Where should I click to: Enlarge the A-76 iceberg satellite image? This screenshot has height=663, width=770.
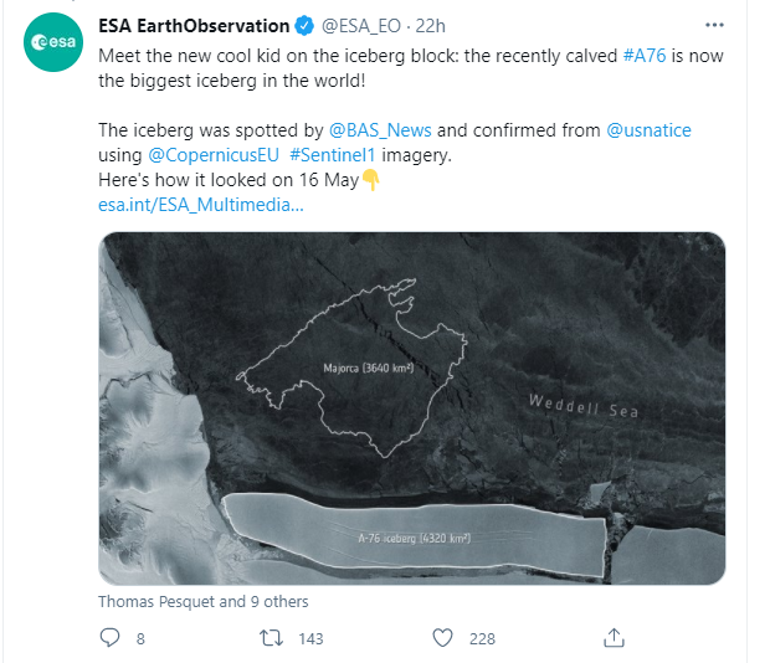pos(412,408)
